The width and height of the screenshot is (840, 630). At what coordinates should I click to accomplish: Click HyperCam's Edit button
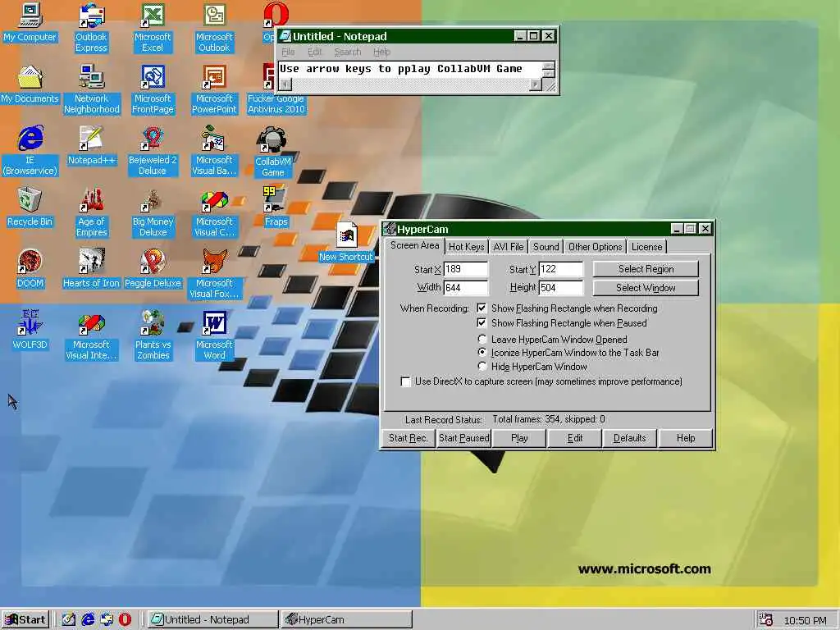(575, 438)
